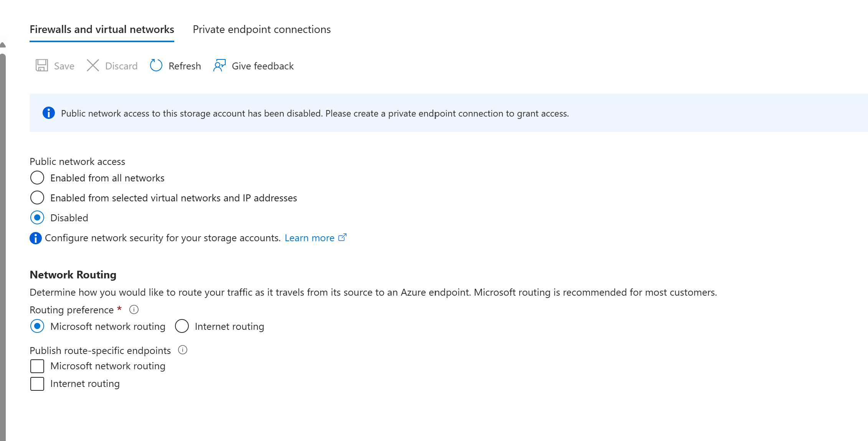Click the Save floppy disk icon
Viewport: 868px width, 441px height.
pos(42,66)
